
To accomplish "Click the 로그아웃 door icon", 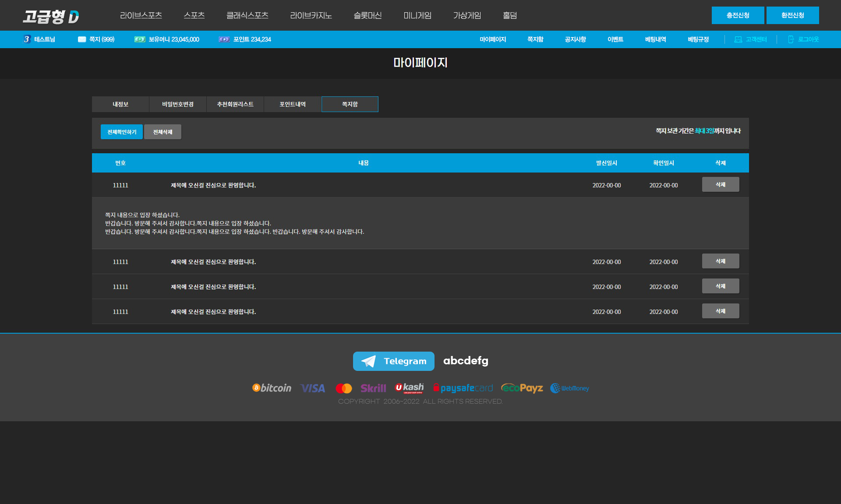I will point(791,39).
